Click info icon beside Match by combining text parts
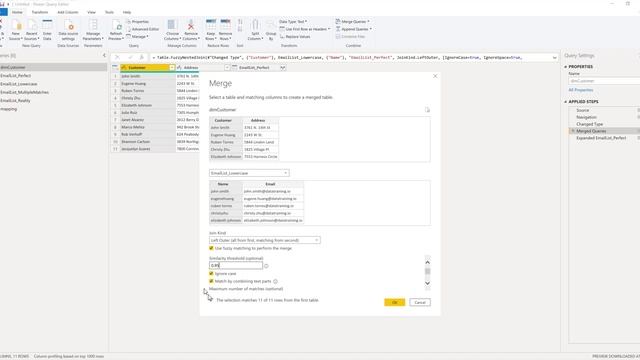 pos(276,281)
